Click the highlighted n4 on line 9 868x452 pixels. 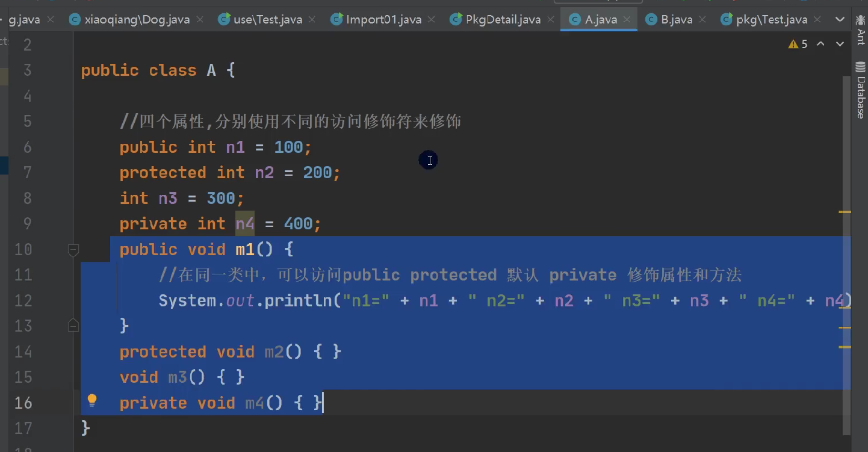point(245,224)
